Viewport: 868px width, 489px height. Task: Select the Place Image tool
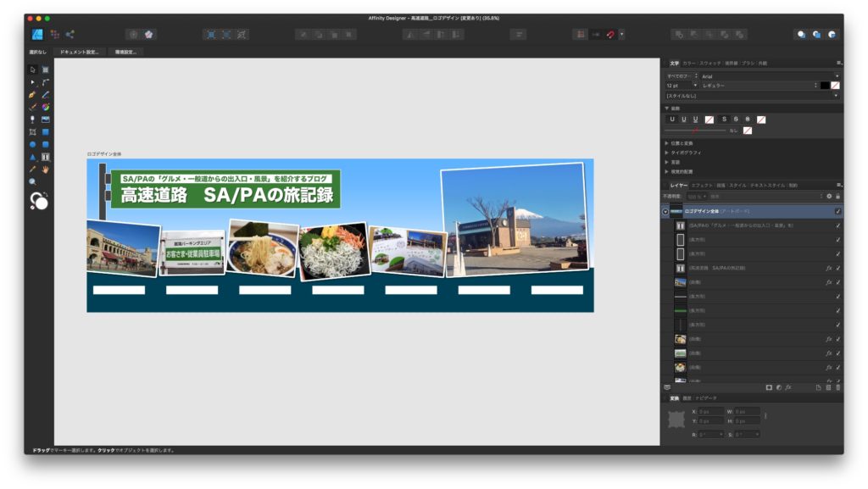(x=46, y=119)
